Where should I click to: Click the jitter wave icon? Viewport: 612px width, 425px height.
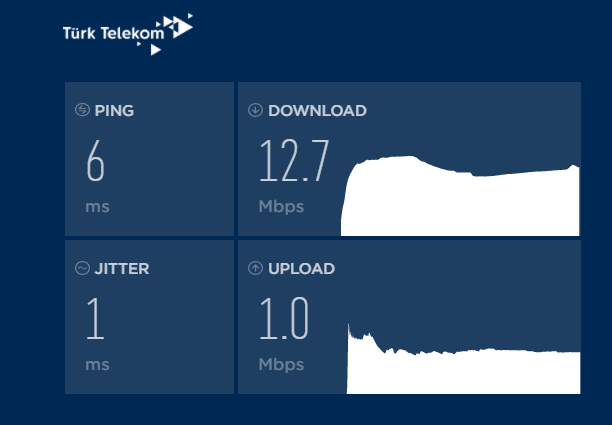point(82,268)
